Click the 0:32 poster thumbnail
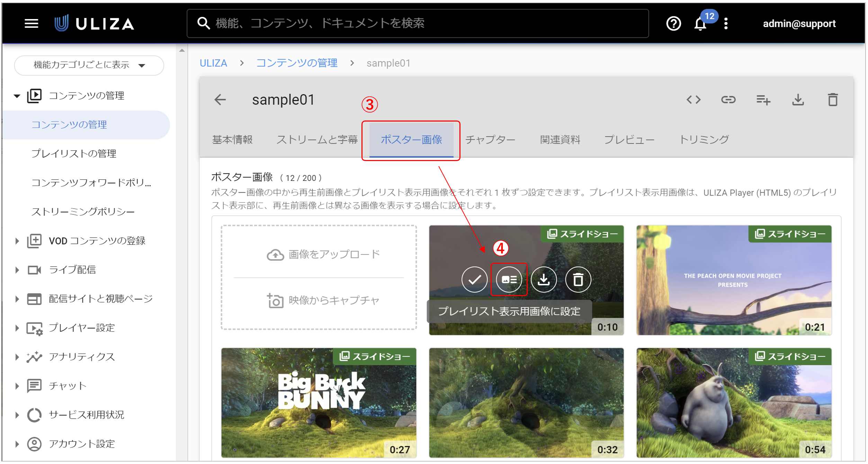The width and height of the screenshot is (868, 464). pyautogui.click(x=526, y=403)
